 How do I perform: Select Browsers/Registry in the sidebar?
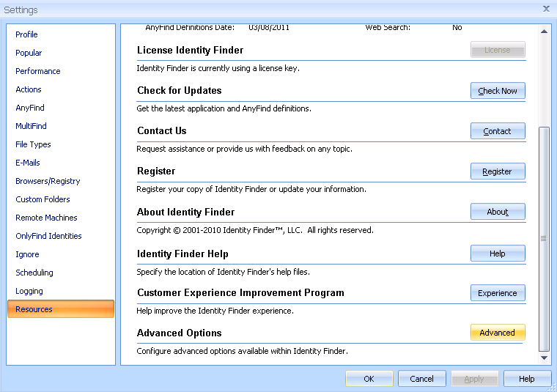pyautogui.click(x=48, y=181)
